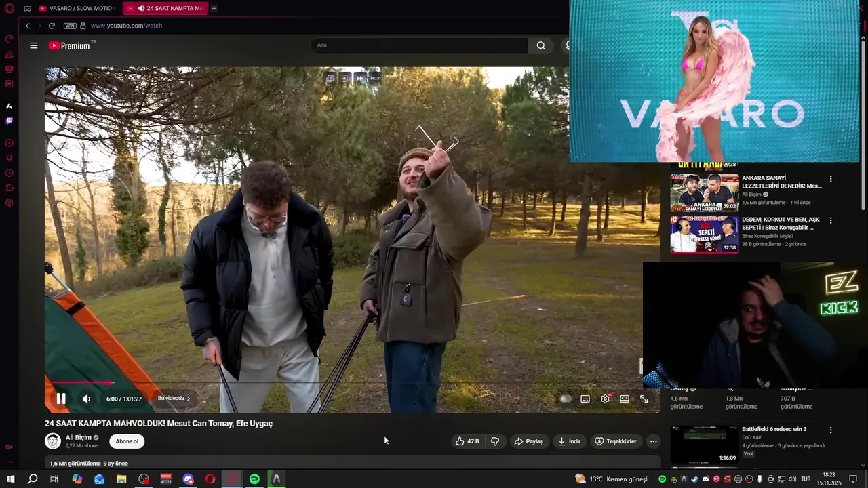Click the İndir download button
The width and height of the screenshot is (868, 488).
(x=569, y=441)
